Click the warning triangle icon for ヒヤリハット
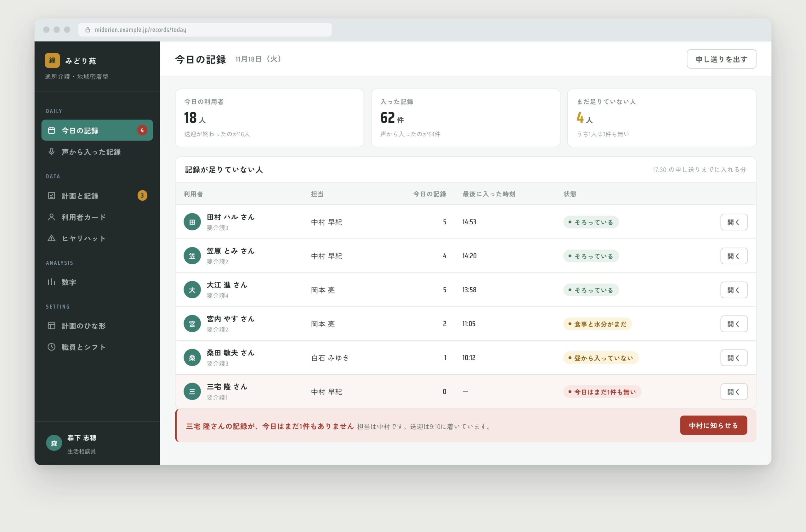This screenshot has height=532, width=806. [51, 238]
